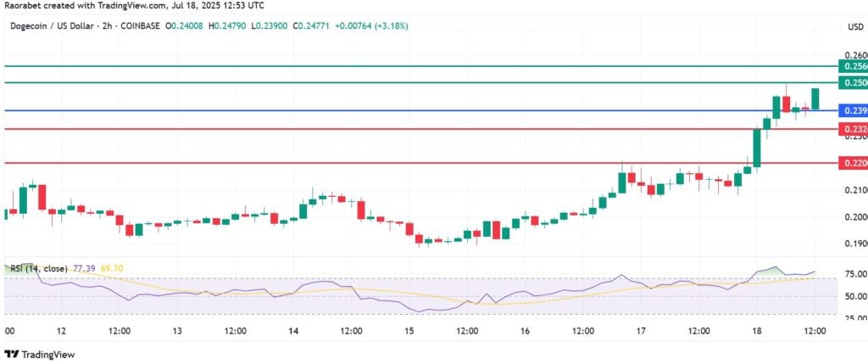
Task: Select the RSI (14, close) indicator label
Action: pos(39,269)
